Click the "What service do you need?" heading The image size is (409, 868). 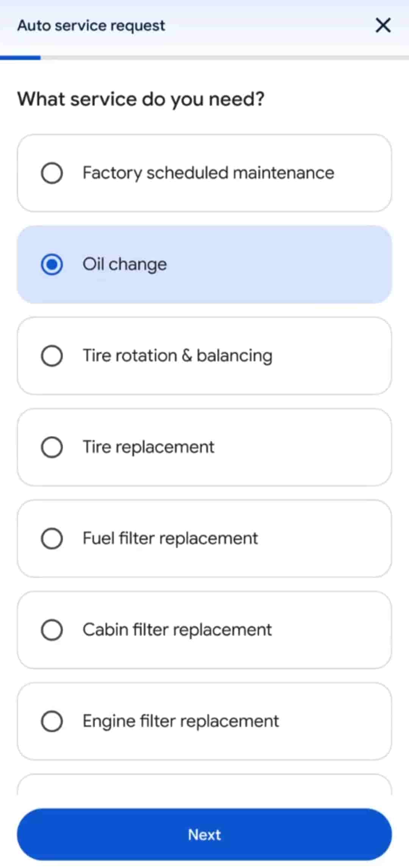click(x=140, y=99)
